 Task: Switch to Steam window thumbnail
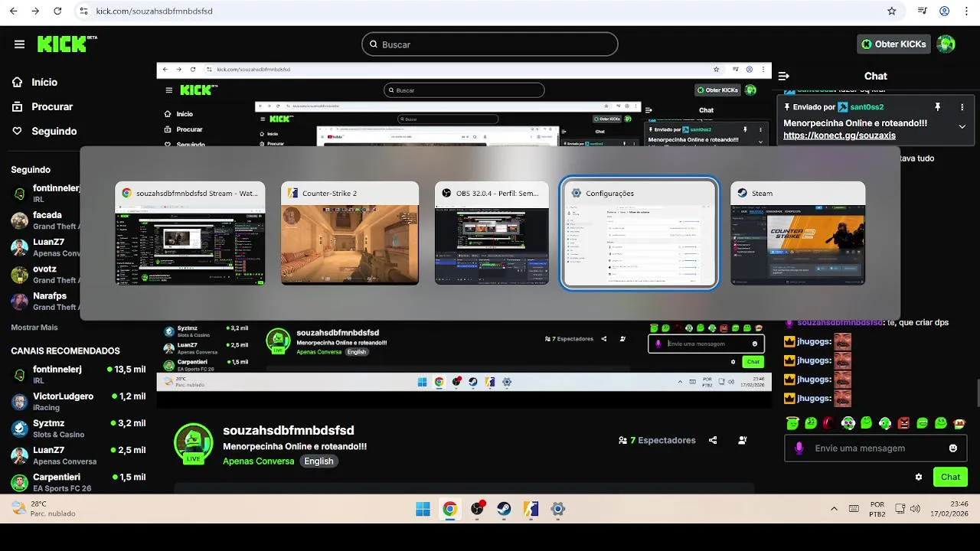coord(798,233)
